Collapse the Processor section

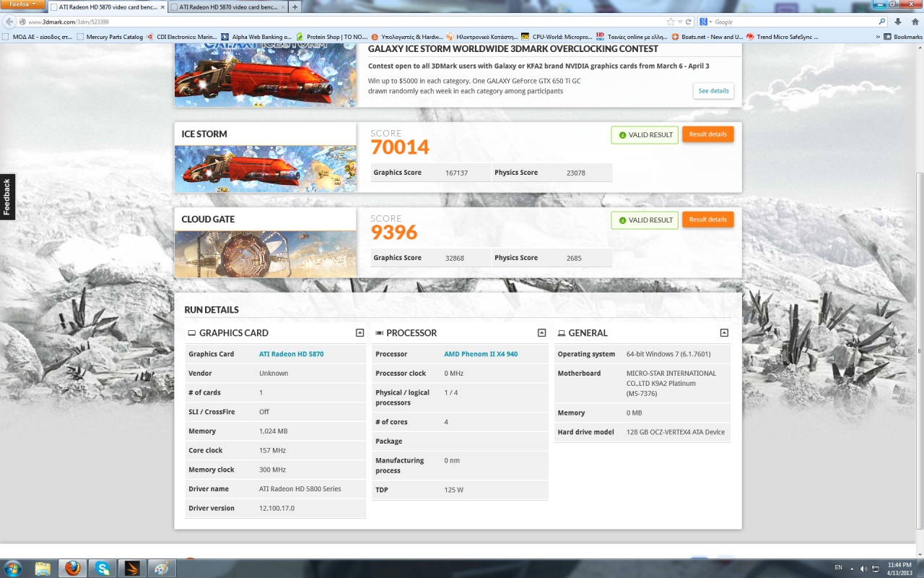coord(541,333)
